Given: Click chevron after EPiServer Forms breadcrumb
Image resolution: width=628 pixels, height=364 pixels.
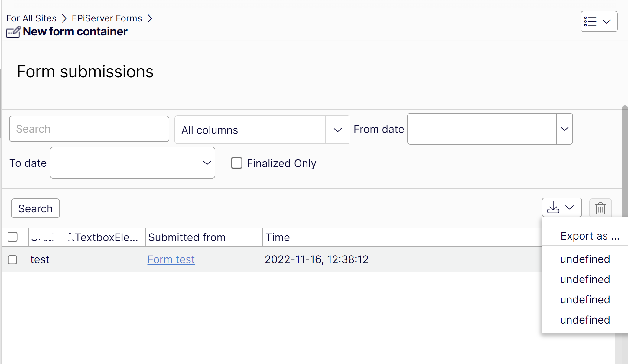Looking at the screenshot, I should click(x=150, y=18).
